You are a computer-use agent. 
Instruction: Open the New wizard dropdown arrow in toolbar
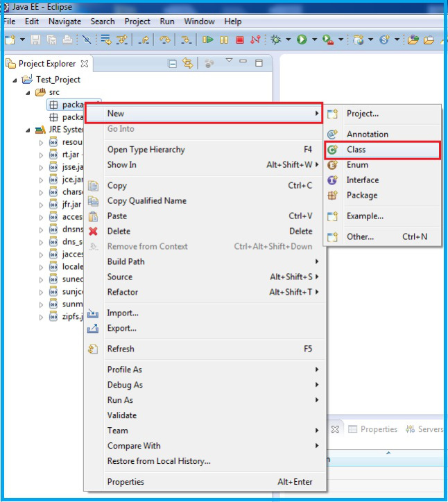point(22,40)
